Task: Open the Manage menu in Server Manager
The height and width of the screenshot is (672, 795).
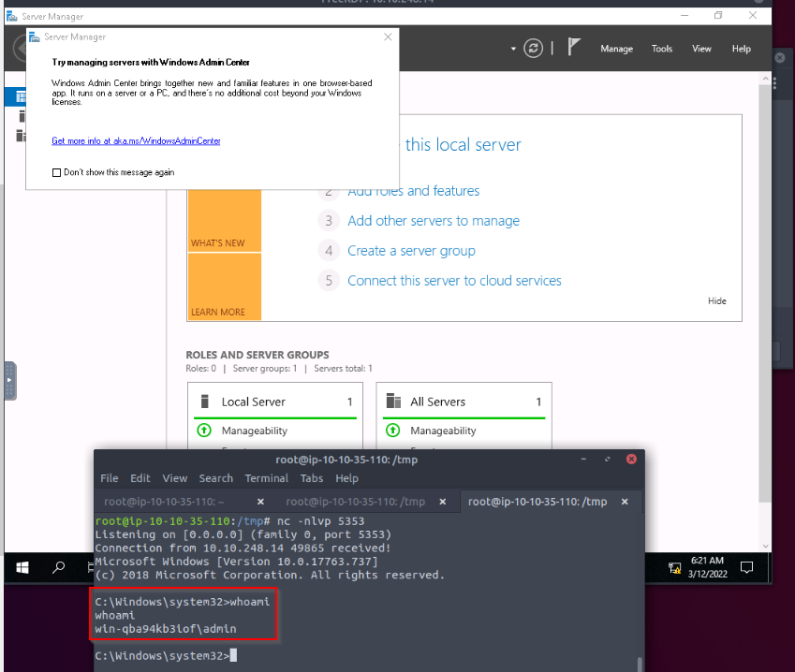Action: [616, 49]
